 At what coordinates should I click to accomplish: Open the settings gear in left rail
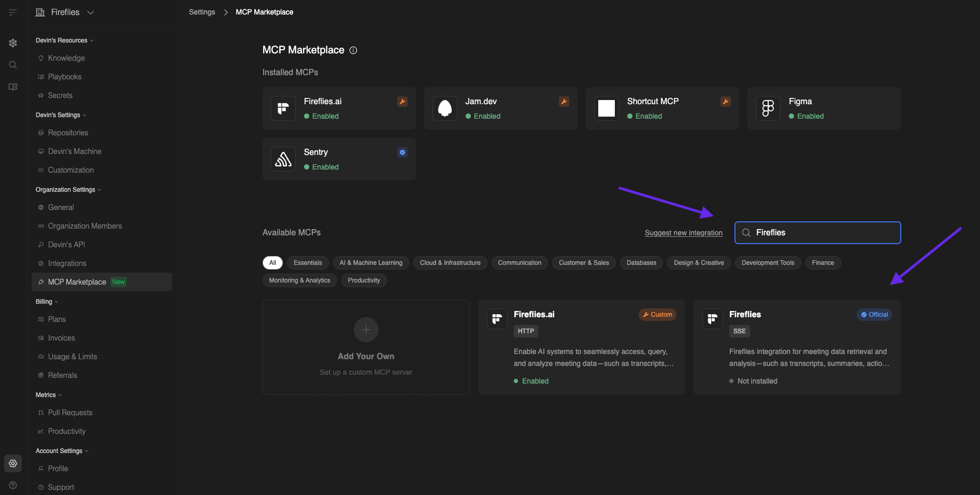[13, 463]
